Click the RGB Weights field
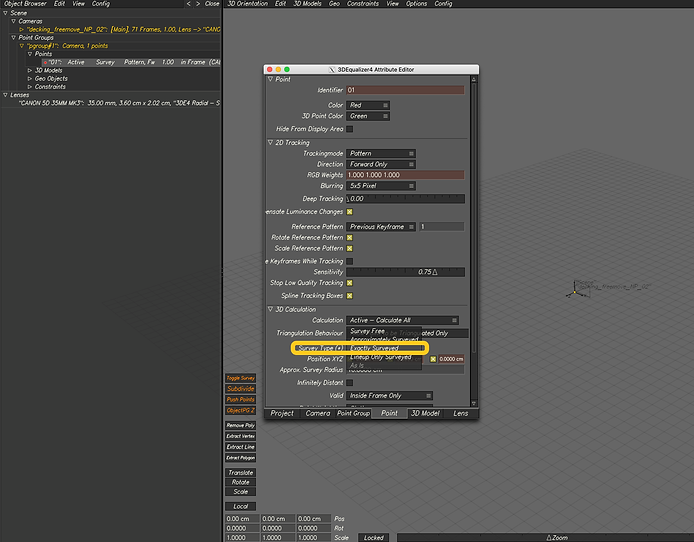The width and height of the screenshot is (694, 542). [x=405, y=175]
